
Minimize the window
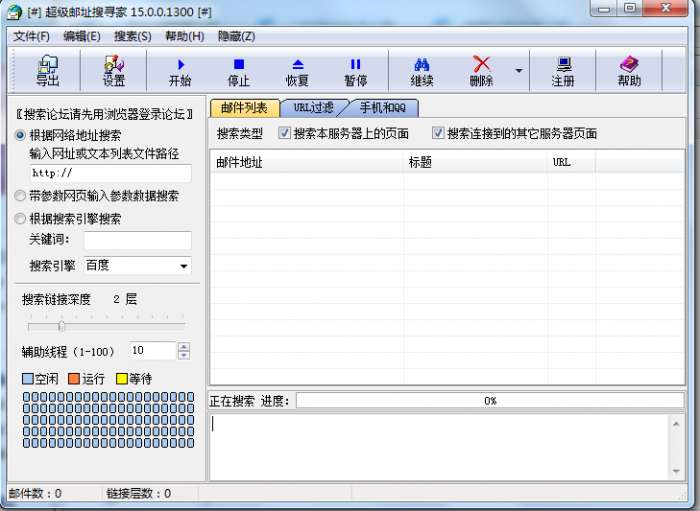(x=604, y=9)
